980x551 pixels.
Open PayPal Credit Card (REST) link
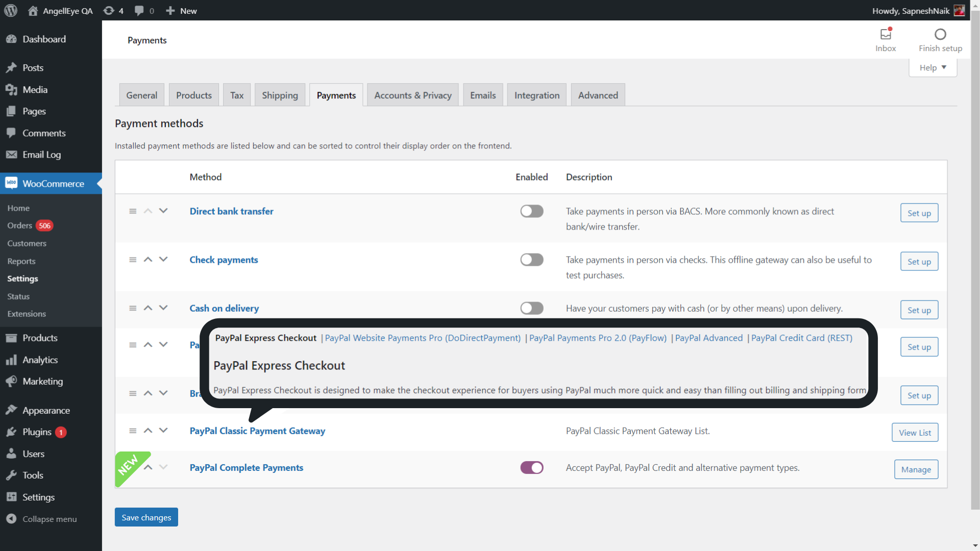click(802, 338)
